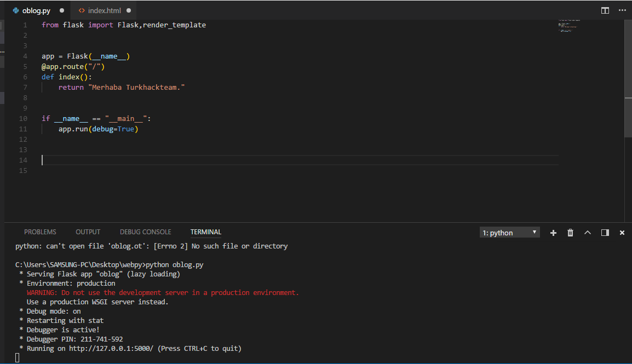Click the red WARNING line in terminal
632x364 pixels.
point(163,293)
